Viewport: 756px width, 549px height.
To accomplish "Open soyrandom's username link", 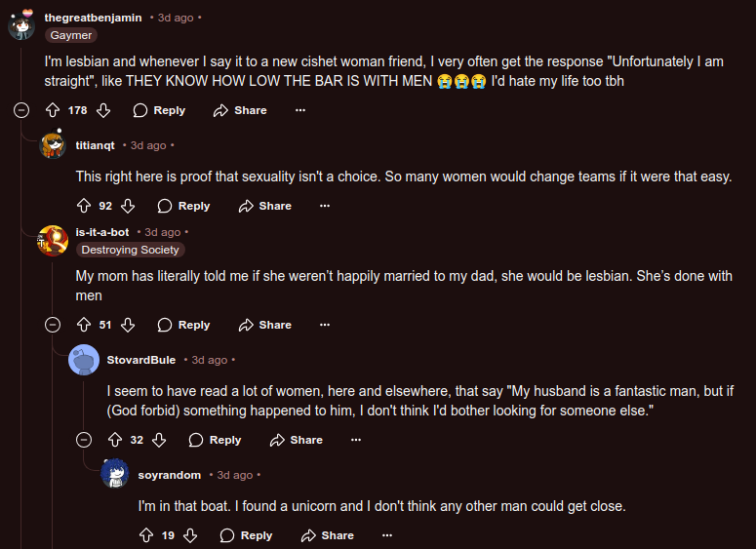I will pos(170,475).
